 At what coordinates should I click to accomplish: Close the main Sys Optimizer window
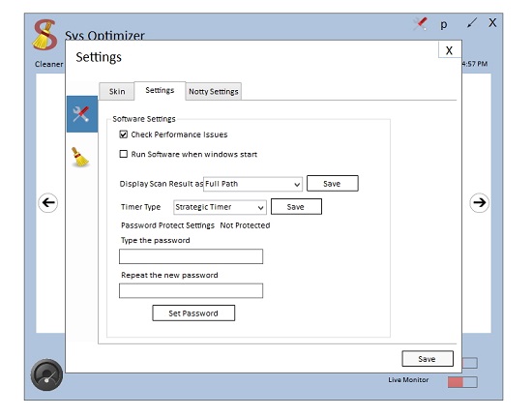[492, 22]
